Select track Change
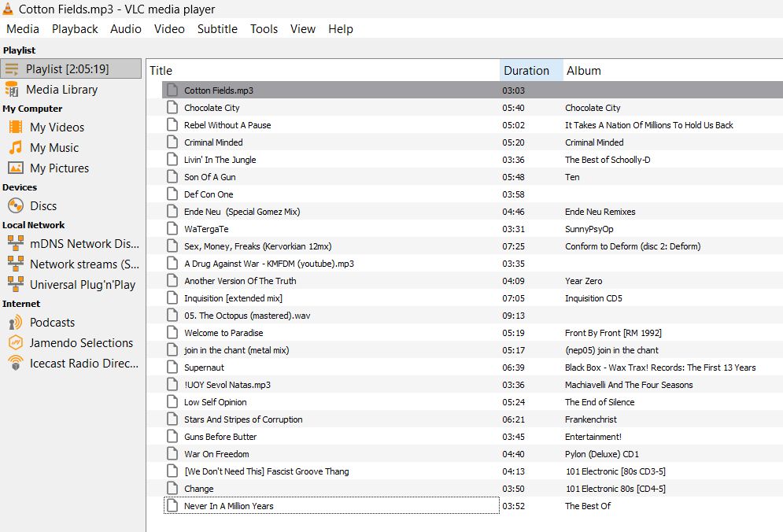 (x=198, y=489)
